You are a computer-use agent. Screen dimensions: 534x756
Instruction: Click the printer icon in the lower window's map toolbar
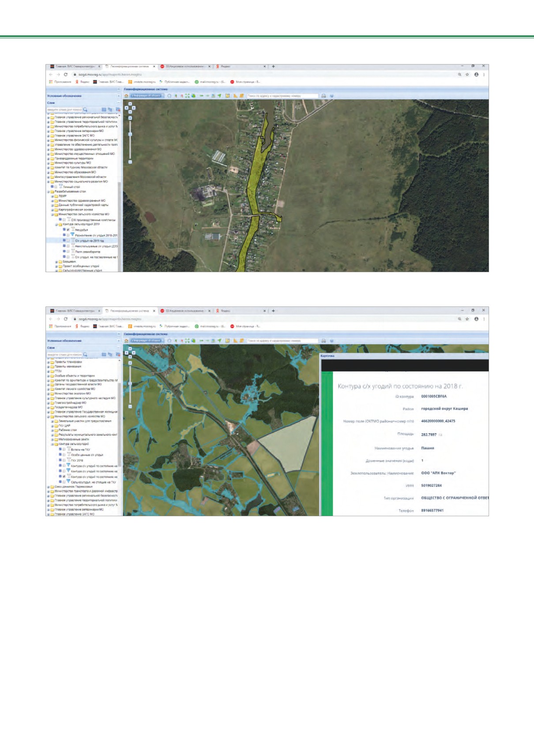point(323,340)
